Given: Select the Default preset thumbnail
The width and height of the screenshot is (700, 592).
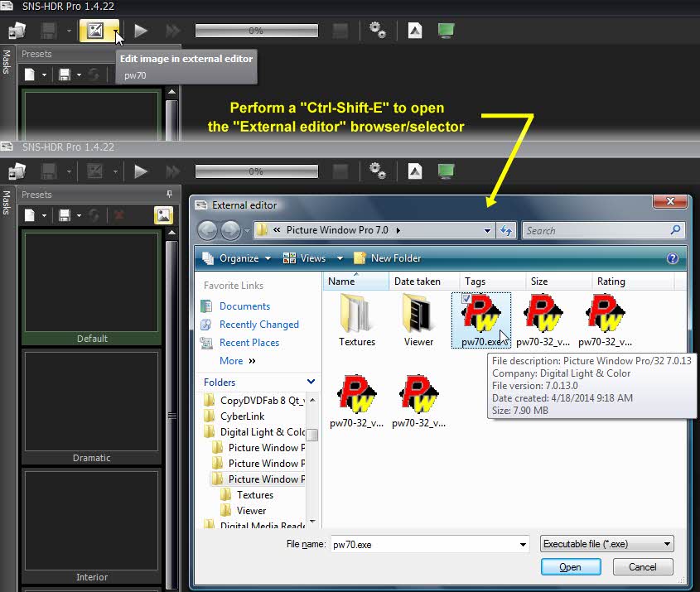Looking at the screenshot, I should [x=91, y=286].
